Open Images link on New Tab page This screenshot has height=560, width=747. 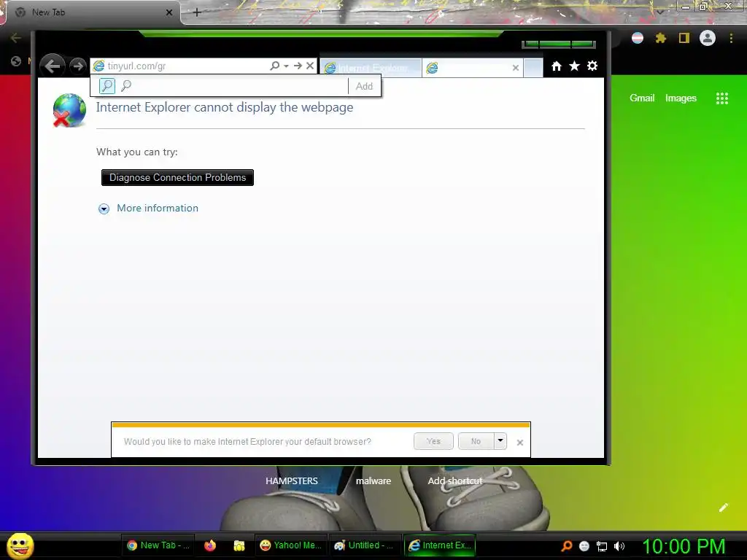(x=681, y=98)
